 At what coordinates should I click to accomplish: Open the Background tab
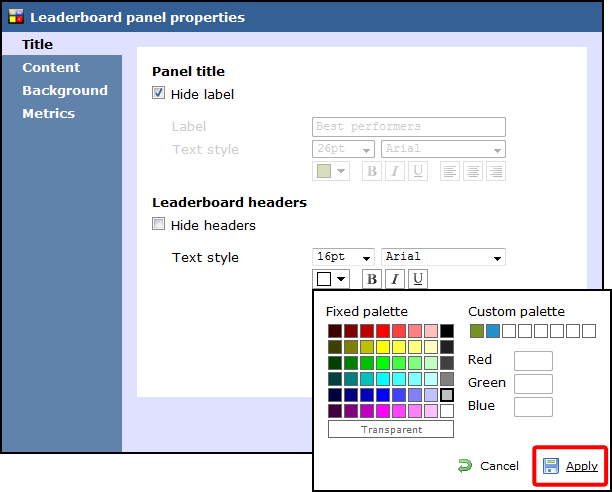[65, 91]
